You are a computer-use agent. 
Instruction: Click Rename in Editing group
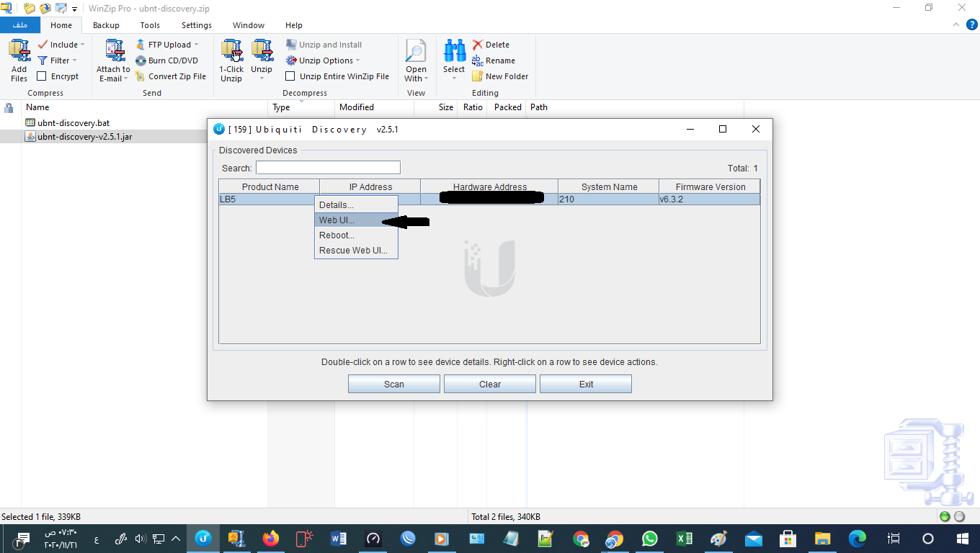(x=494, y=60)
